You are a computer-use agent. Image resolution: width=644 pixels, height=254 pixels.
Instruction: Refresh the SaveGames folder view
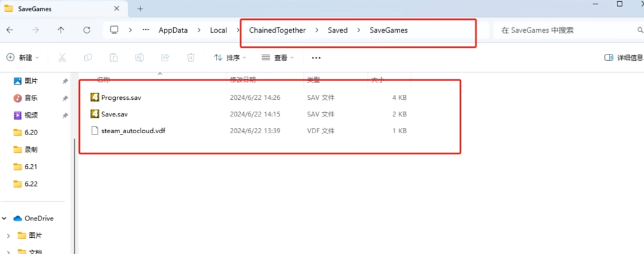pos(87,30)
